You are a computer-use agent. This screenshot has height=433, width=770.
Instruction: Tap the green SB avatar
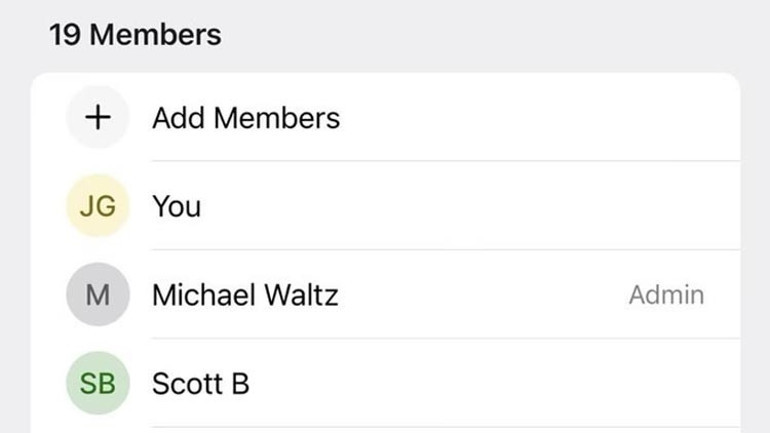pyautogui.click(x=98, y=383)
